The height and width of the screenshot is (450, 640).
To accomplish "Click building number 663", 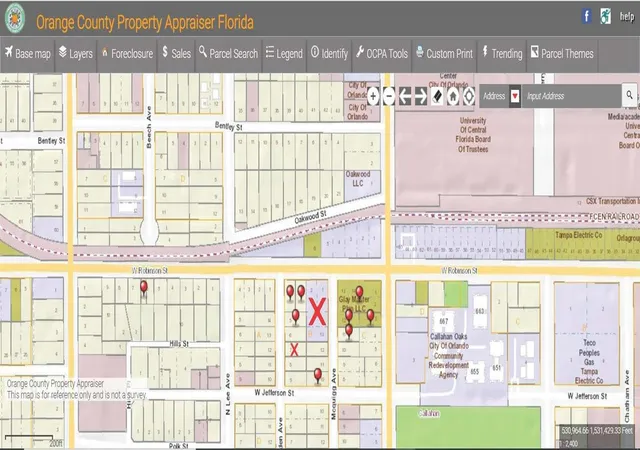I will (x=480, y=311).
